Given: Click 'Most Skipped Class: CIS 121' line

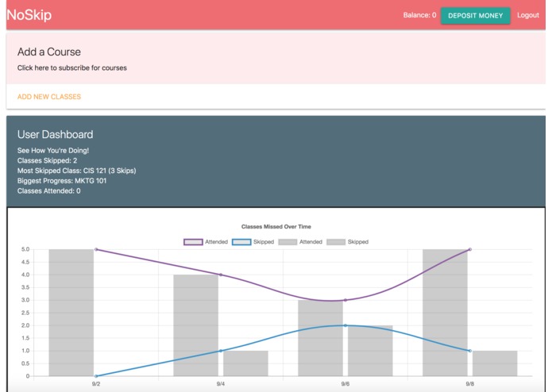Looking at the screenshot, I should tap(77, 171).
